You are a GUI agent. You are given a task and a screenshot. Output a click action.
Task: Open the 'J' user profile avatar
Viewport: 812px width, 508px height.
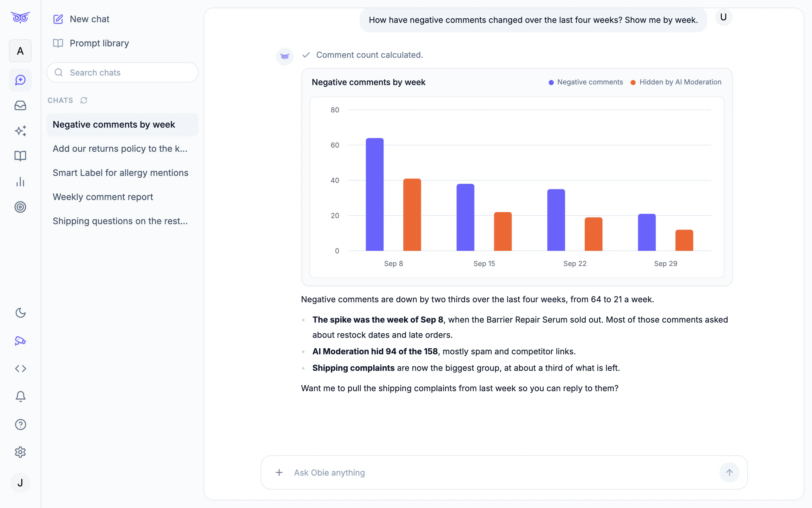click(x=20, y=483)
